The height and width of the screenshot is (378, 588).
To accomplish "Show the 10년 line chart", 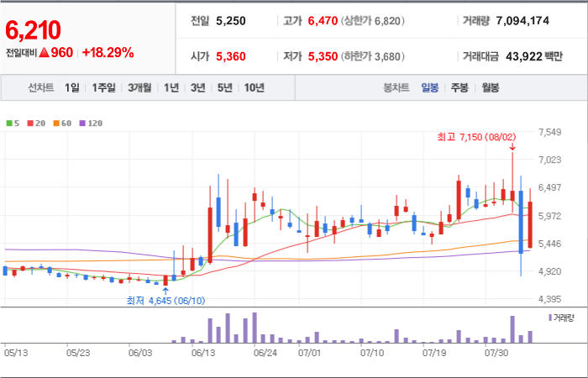I will 255,88.
